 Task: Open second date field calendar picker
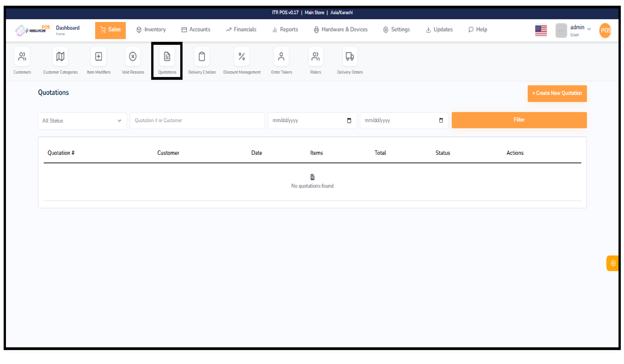point(441,120)
